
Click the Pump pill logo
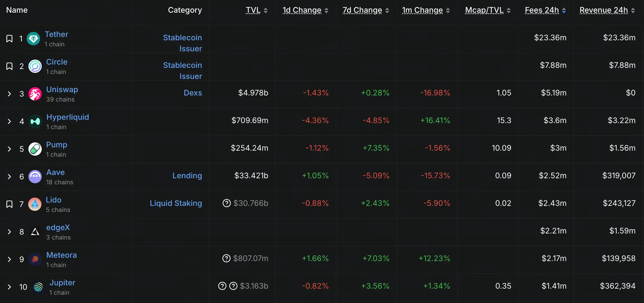click(35, 149)
